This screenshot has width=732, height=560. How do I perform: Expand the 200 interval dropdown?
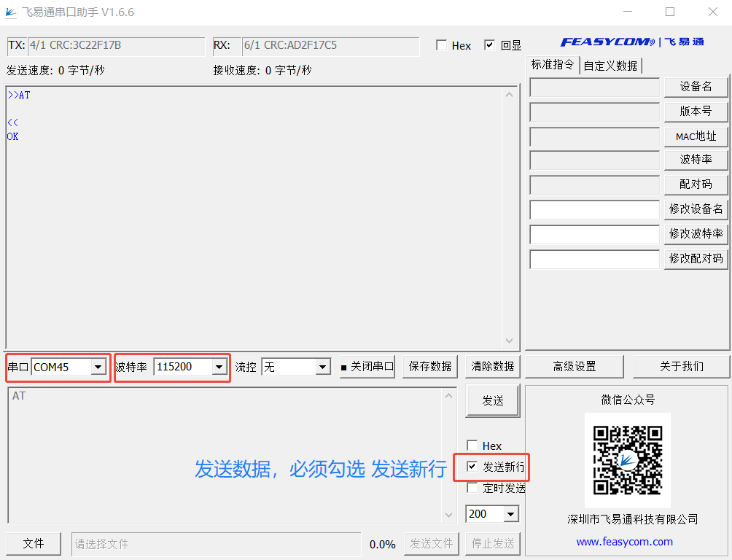510,514
